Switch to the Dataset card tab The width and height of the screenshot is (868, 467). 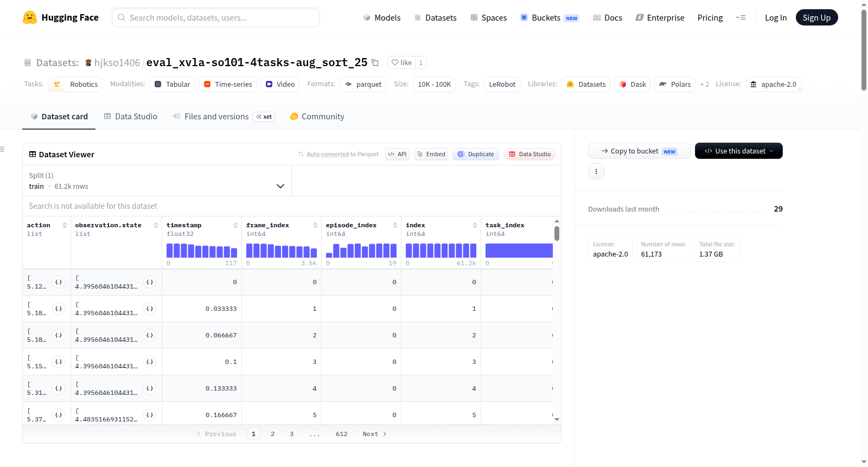[x=59, y=117]
